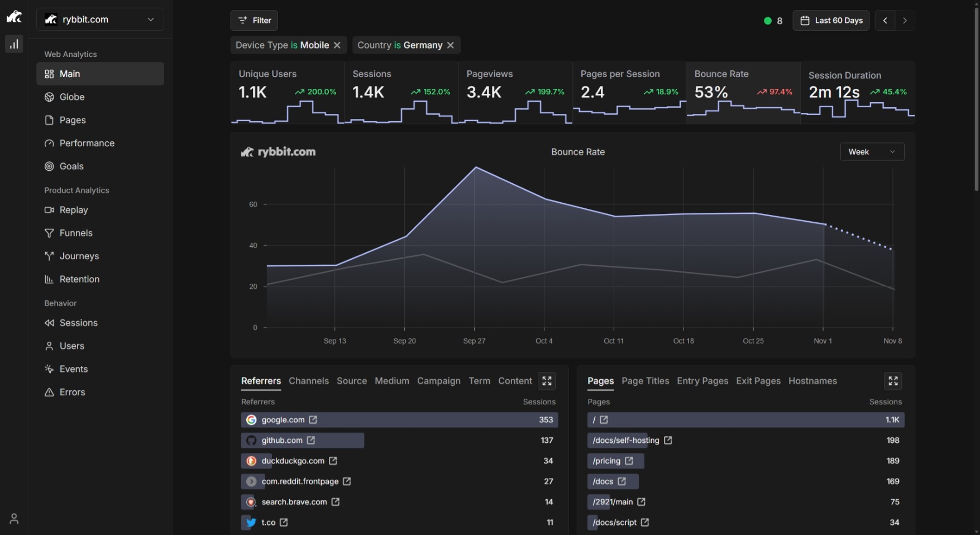Open the analytics bar chart icon in left rail
Viewport: 980px width, 535px height.
coord(14,44)
